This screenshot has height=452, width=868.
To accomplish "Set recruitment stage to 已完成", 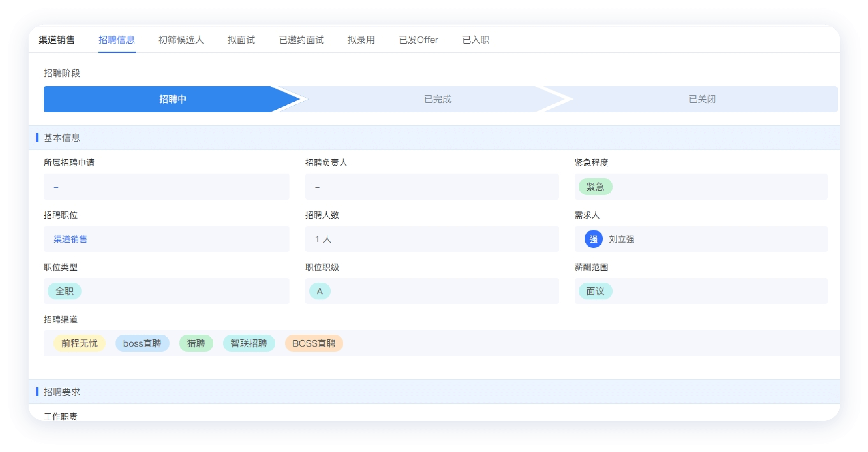I will click(438, 99).
